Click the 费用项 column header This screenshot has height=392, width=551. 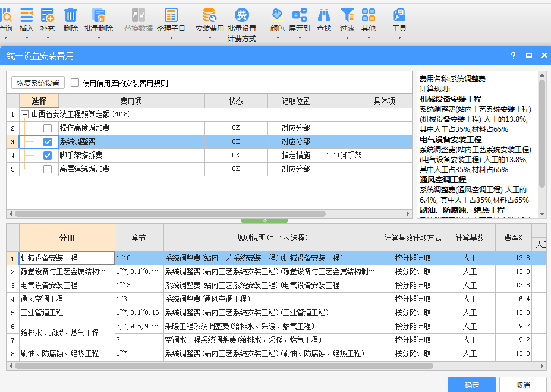[x=131, y=101]
